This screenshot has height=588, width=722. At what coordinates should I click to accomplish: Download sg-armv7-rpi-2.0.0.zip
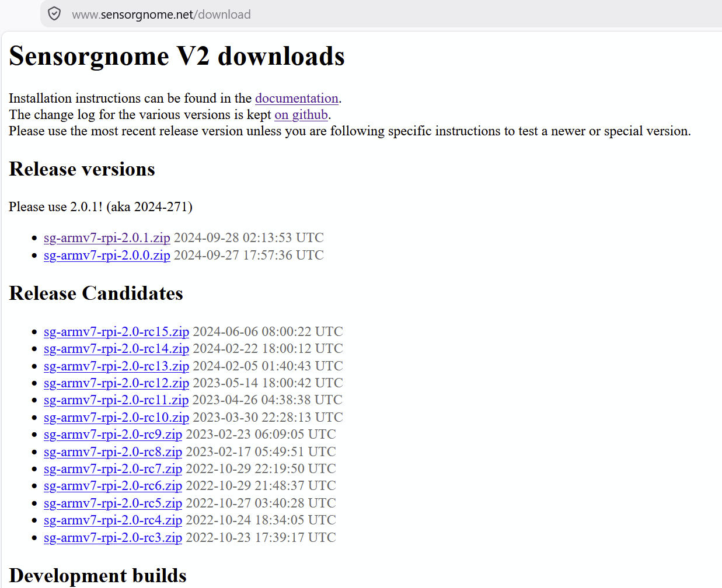coord(107,255)
